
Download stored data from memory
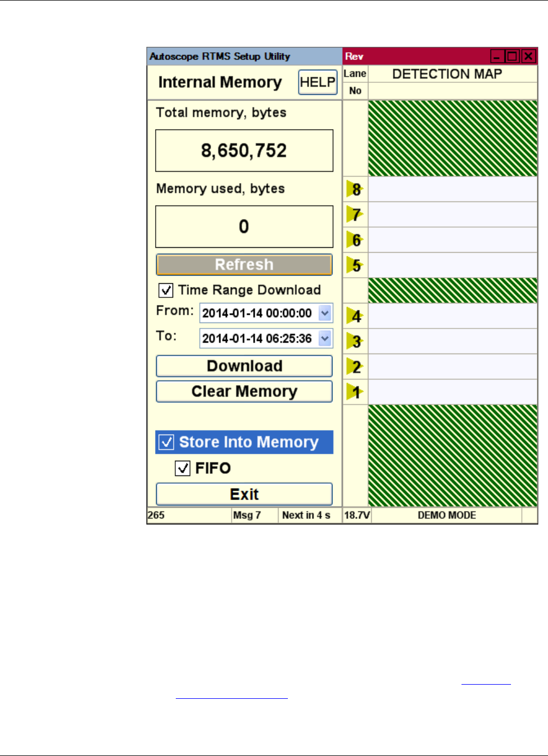pyautogui.click(x=244, y=366)
